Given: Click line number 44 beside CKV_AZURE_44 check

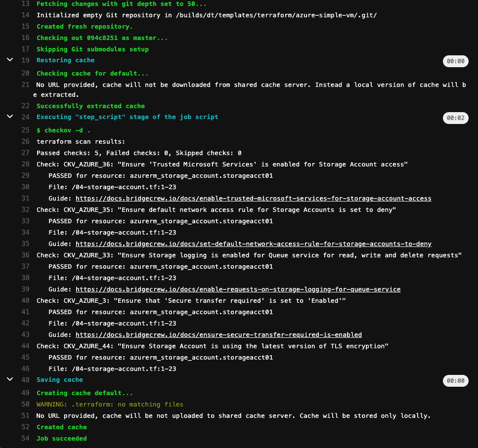Looking at the screenshot, I should [26, 346].
